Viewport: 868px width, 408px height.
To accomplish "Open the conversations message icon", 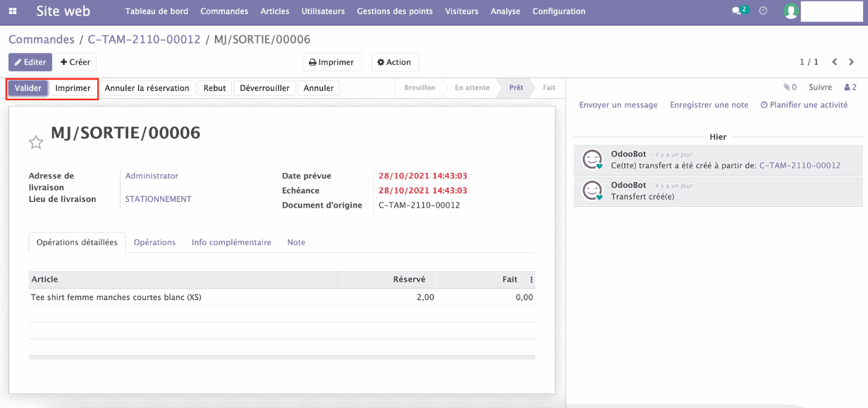I will pyautogui.click(x=739, y=11).
